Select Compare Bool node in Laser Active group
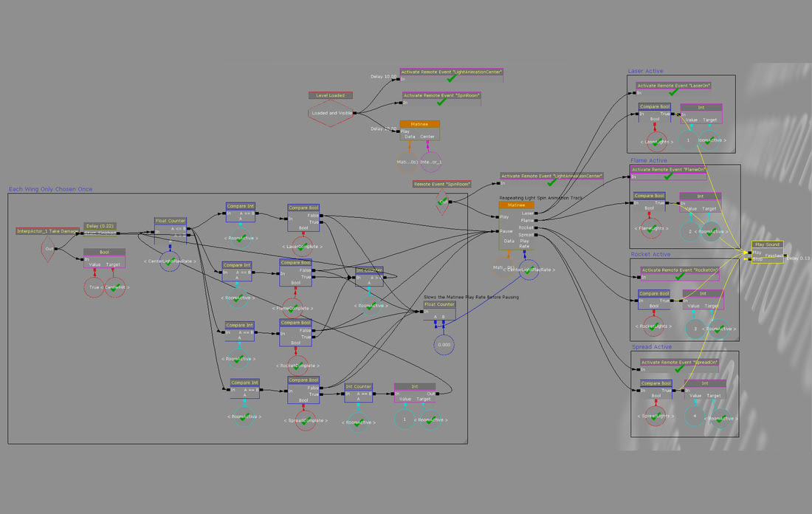 [x=655, y=113]
